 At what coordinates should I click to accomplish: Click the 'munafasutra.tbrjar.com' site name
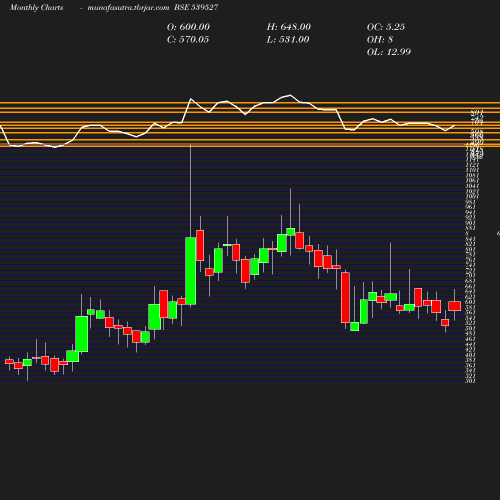pos(128,8)
